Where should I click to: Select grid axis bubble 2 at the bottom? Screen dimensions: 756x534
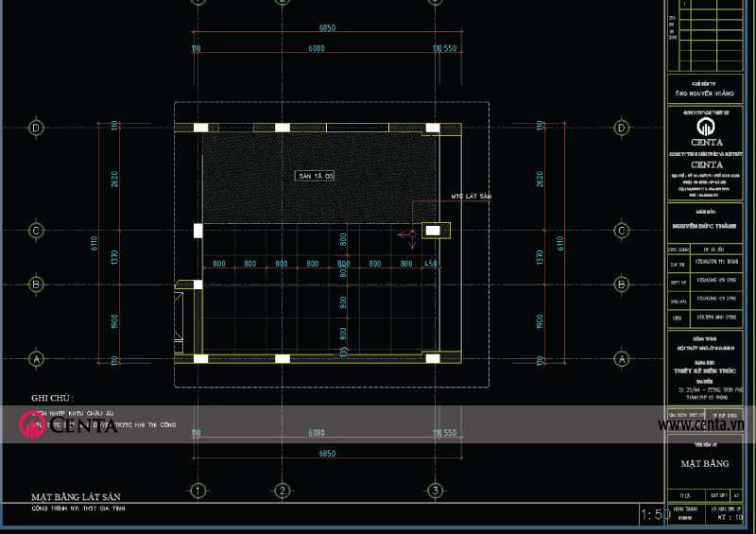pyautogui.click(x=282, y=491)
